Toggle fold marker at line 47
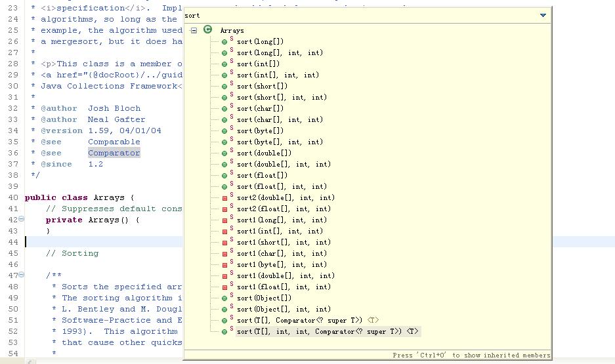Image resolution: width=615 pixels, height=364 pixels. click(x=21, y=275)
